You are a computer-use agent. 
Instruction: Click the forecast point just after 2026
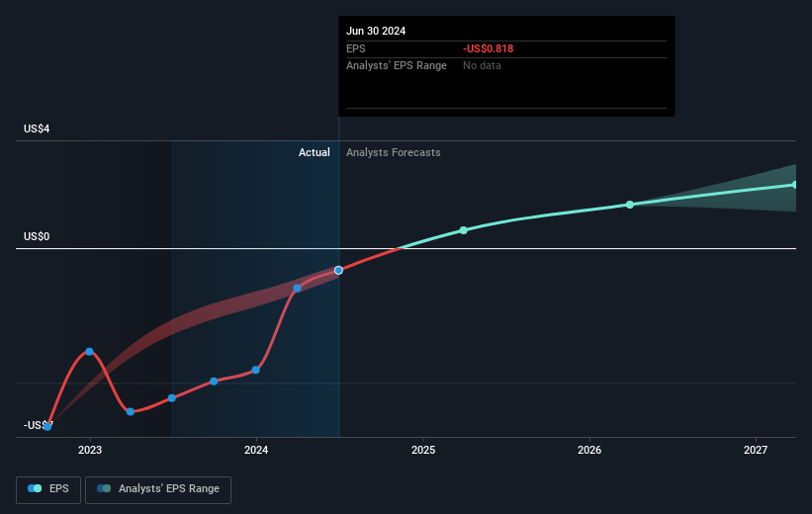click(x=630, y=205)
